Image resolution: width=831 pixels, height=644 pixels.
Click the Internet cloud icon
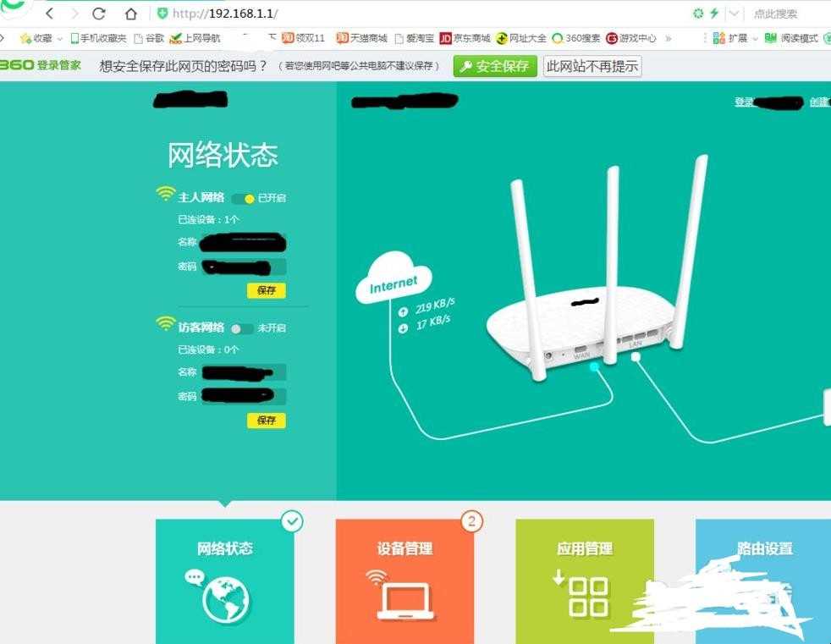[393, 278]
